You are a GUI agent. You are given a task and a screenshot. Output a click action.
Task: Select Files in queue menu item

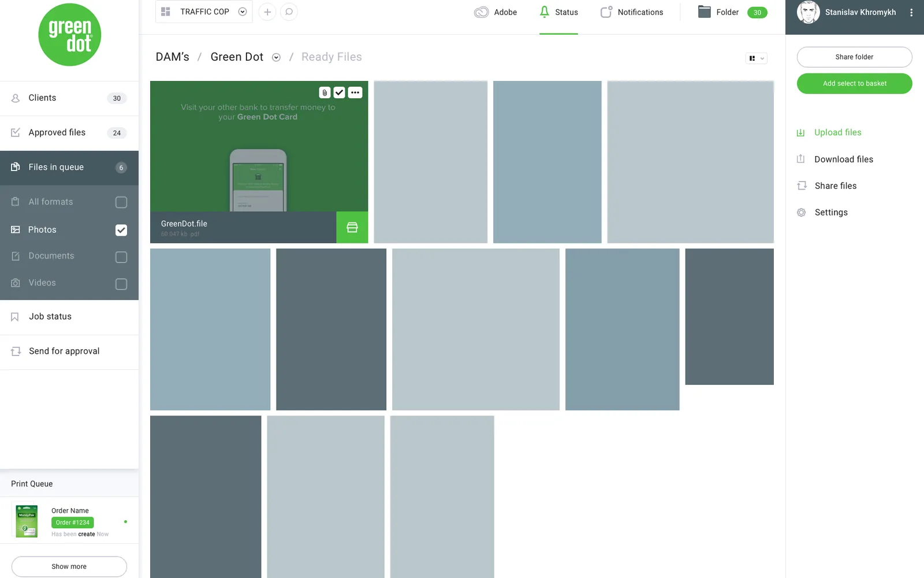pyautogui.click(x=69, y=168)
